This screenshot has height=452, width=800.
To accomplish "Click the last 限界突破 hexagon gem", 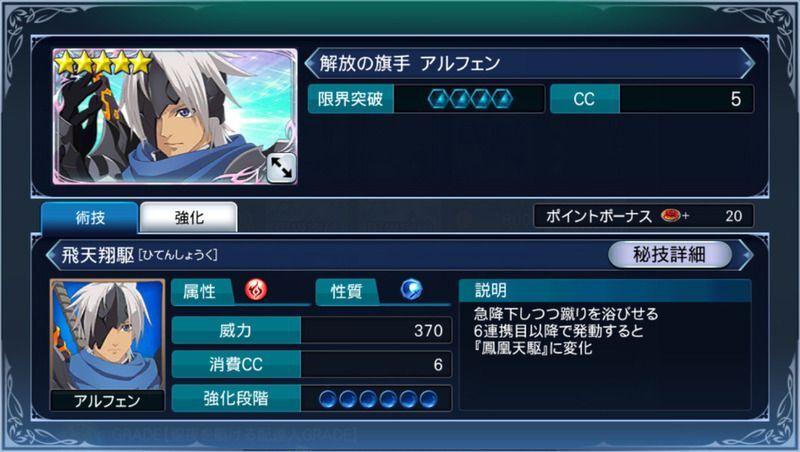I will click(502, 99).
